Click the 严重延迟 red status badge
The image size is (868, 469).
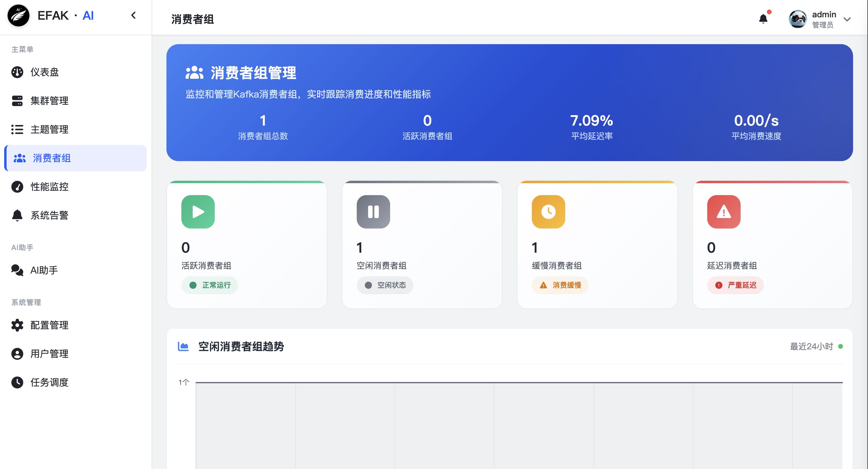point(735,286)
